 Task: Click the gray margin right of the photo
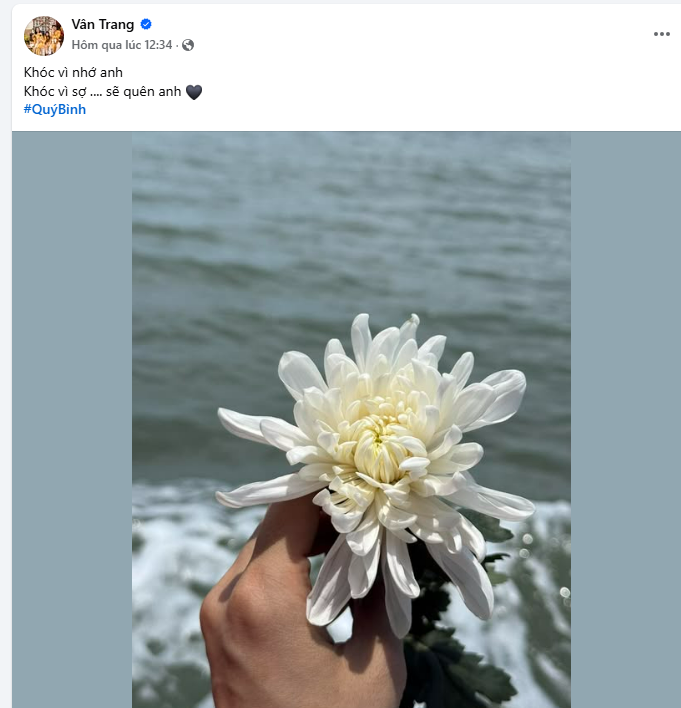tap(625, 420)
